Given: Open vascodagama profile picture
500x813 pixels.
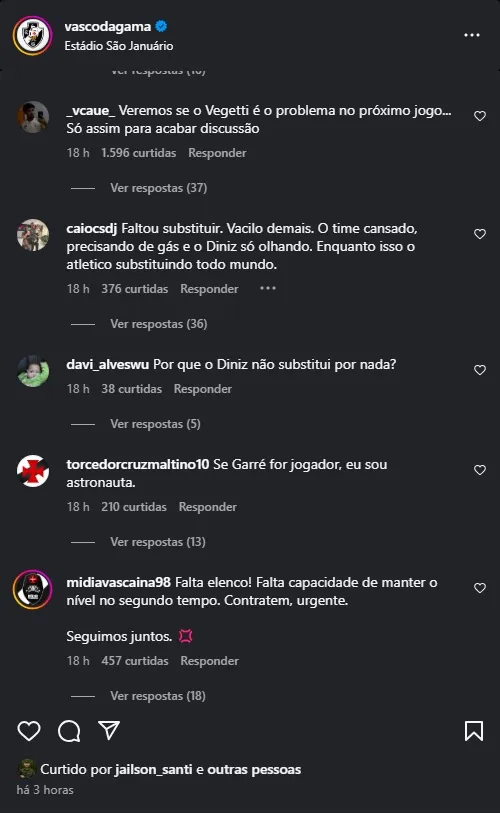Looking at the screenshot, I should 33,35.
